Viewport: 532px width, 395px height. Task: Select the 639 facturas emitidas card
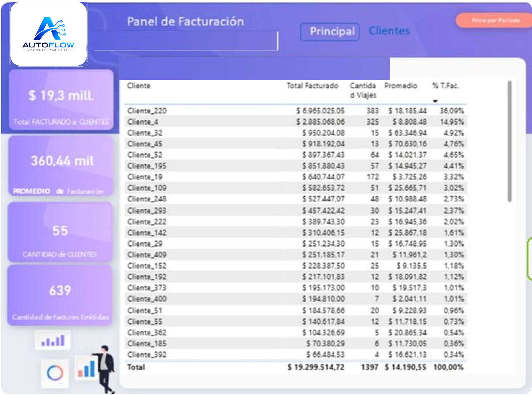(x=60, y=295)
